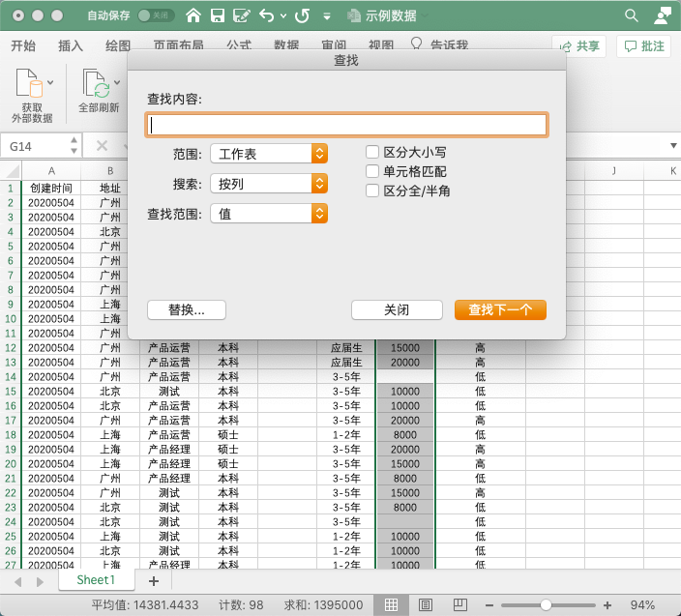Image resolution: width=681 pixels, height=616 pixels.
Task: Click the Redo arrow icon
Action: (302, 15)
